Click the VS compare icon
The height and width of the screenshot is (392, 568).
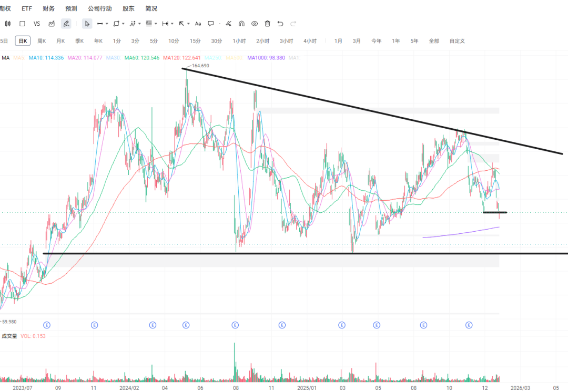[37, 24]
